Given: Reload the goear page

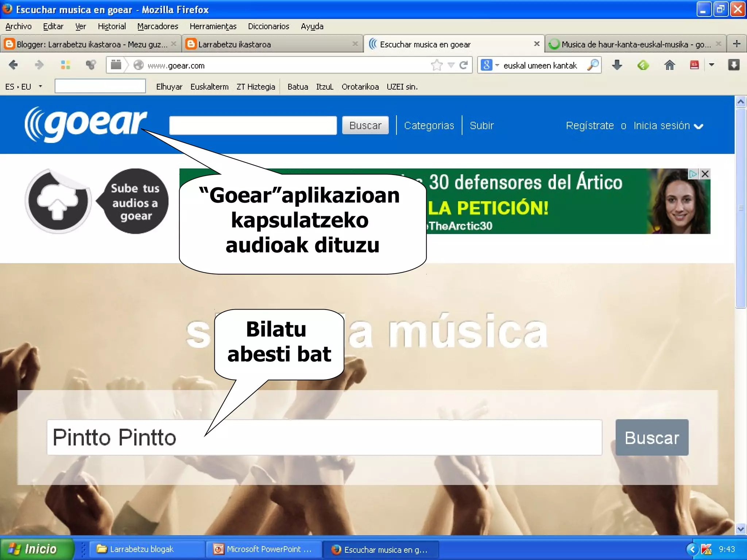Looking at the screenshot, I should coord(464,65).
